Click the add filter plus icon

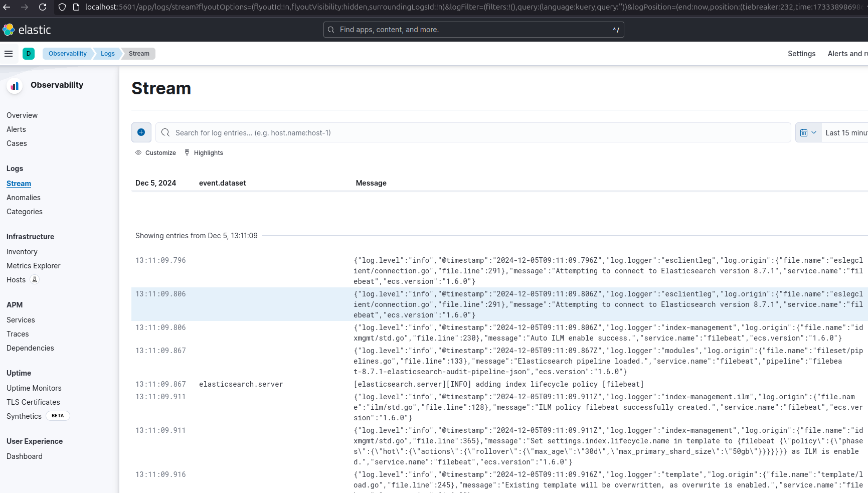pyautogui.click(x=141, y=132)
